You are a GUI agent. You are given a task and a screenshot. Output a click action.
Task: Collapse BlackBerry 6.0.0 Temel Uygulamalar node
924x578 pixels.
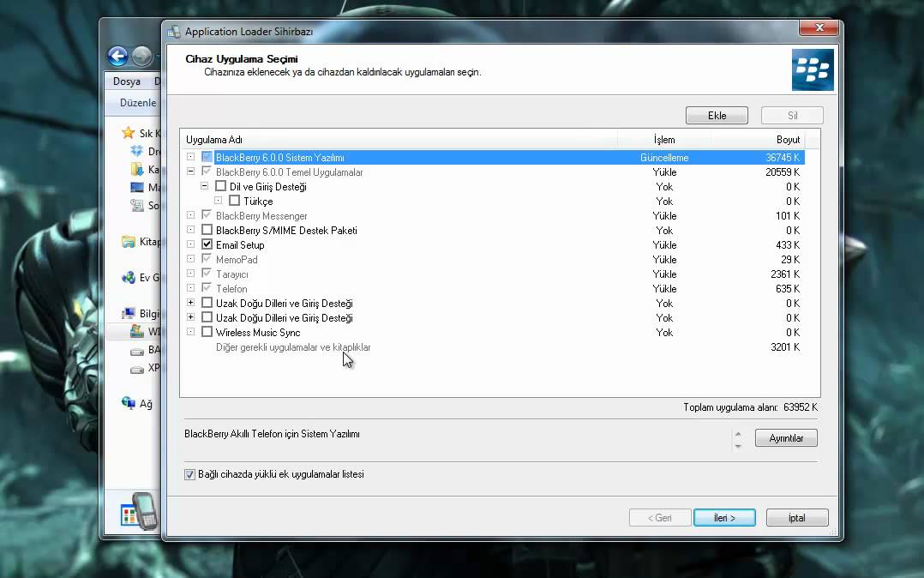[190, 172]
